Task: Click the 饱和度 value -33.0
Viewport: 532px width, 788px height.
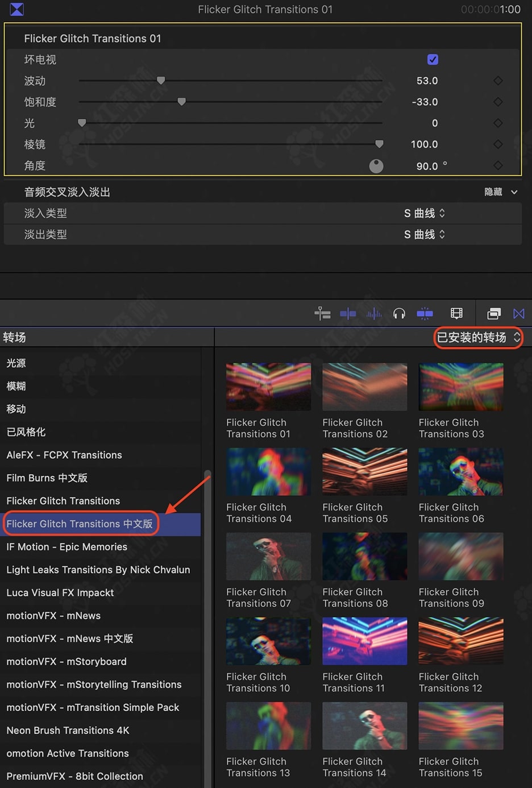Action: coord(425,102)
